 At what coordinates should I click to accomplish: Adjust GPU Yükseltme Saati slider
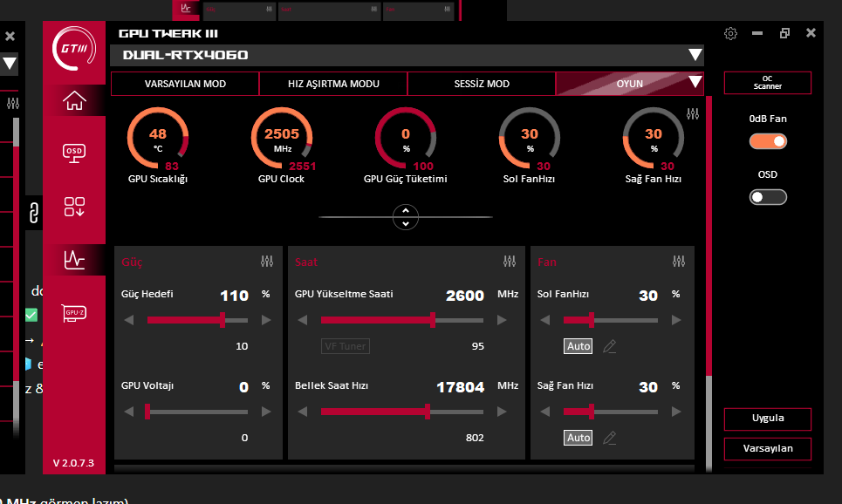(402, 320)
